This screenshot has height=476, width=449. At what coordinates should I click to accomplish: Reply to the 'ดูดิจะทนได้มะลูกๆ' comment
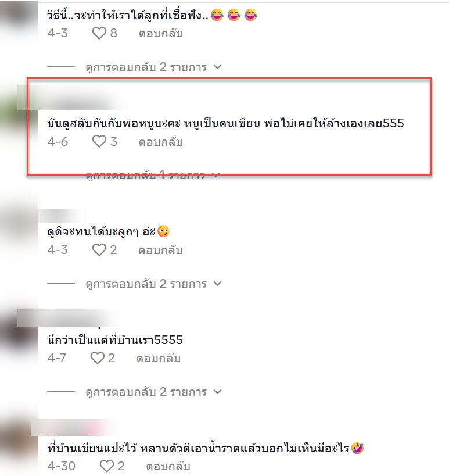click(x=160, y=250)
